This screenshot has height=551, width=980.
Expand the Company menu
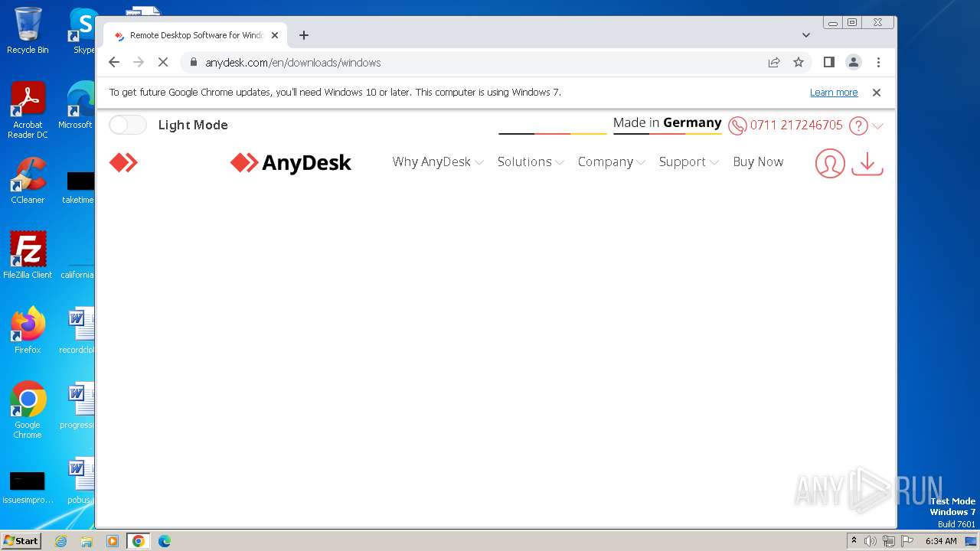pos(612,162)
